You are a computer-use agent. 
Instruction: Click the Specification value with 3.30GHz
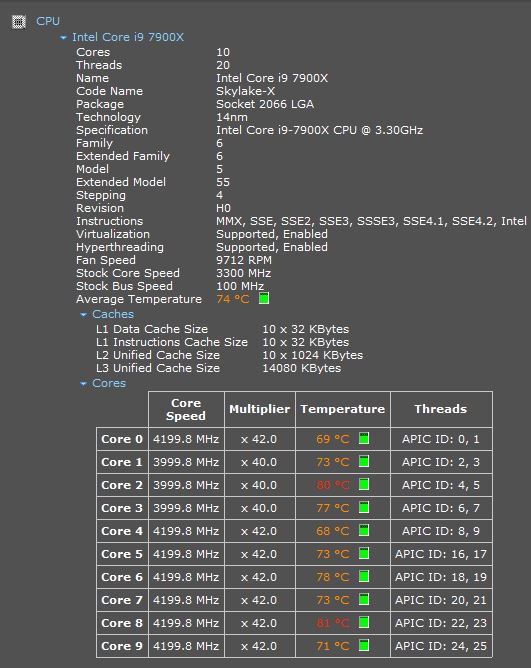click(x=320, y=130)
